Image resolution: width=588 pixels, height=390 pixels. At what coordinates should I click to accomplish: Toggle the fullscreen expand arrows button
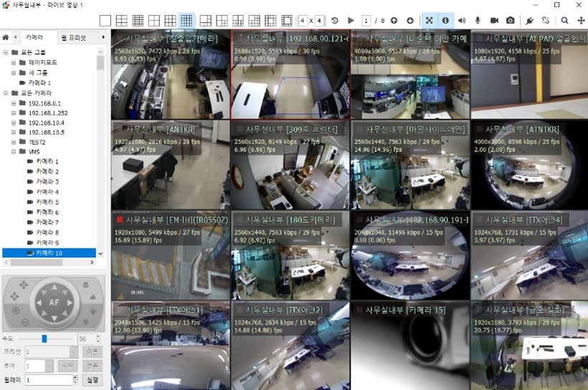coord(430,21)
